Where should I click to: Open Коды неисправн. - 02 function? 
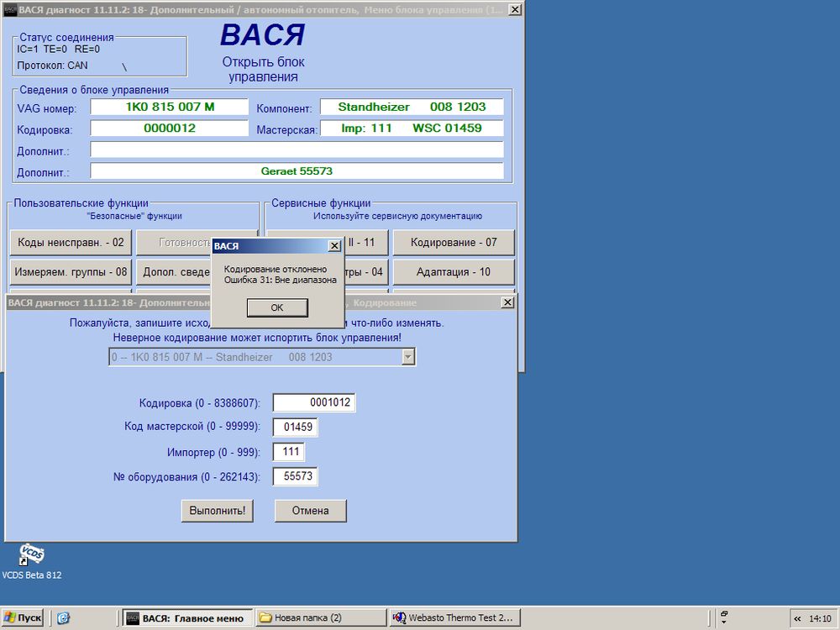click(x=71, y=243)
